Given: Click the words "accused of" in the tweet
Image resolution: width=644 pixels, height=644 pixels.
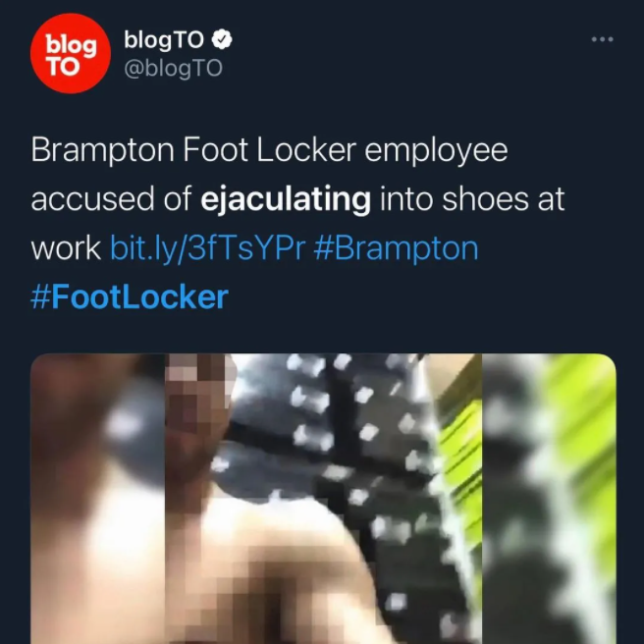Looking at the screenshot, I should pos(111,199).
